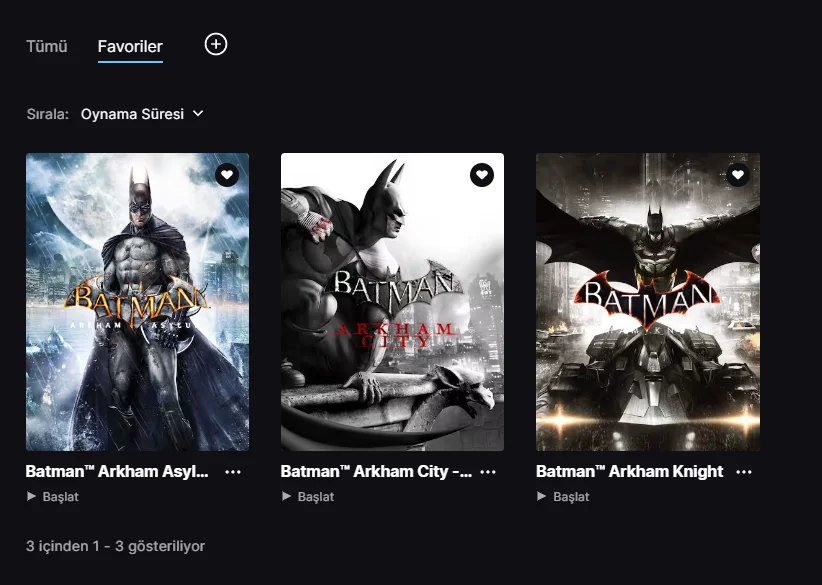Unfavorite Batman Arkham Asylum via heart icon

pyautogui.click(x=227, y=175)
